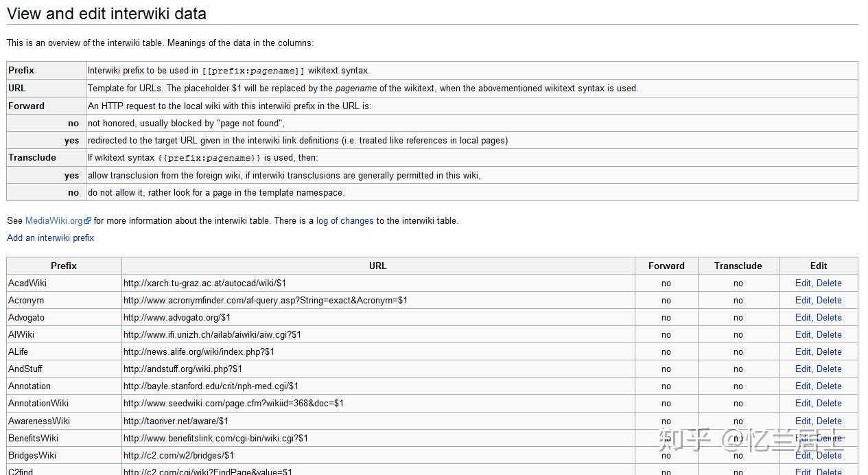
Task: Click the Prefix column header
Action: point(64,266)
